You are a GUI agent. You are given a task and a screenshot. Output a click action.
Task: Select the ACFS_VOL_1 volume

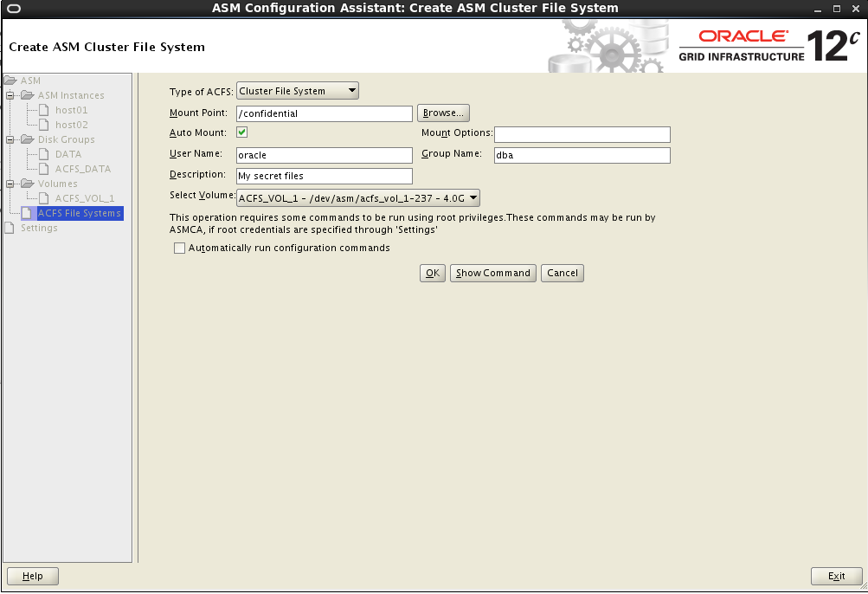85,198
